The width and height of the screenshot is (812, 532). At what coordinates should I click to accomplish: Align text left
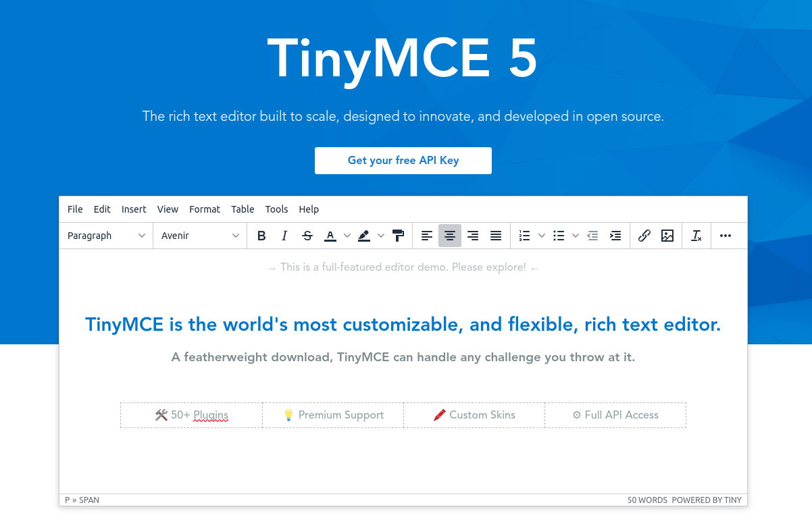pyautogui.click(x=427, y=236)
